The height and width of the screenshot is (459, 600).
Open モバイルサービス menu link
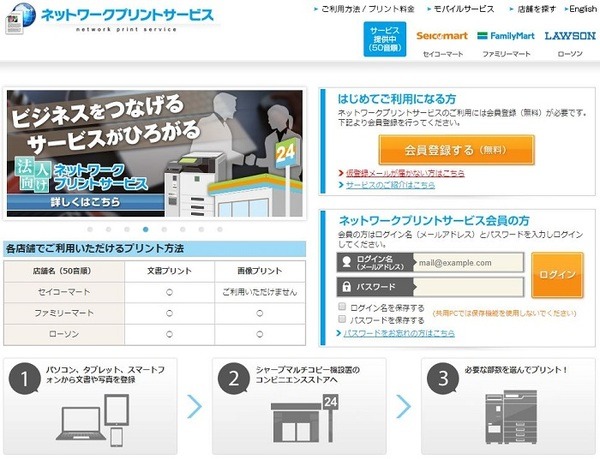click(464, 9)
